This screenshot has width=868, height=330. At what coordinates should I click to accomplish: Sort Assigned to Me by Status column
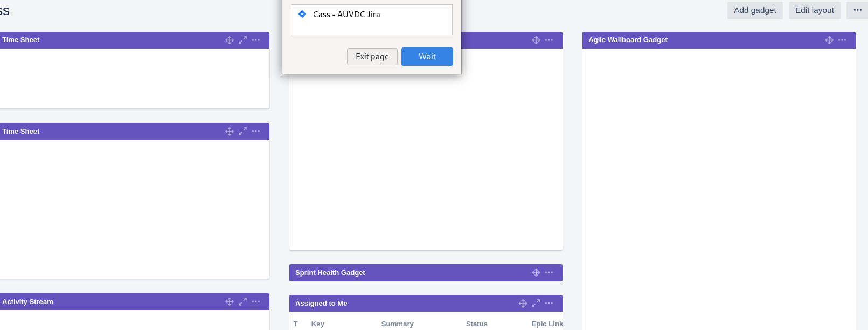click(x=477, y=324)
